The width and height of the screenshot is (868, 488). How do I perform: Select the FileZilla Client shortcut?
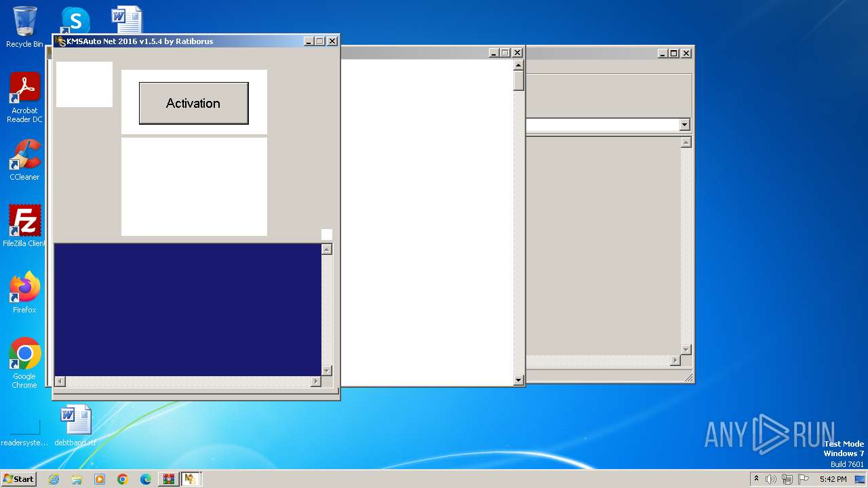[x=24, y=226]
